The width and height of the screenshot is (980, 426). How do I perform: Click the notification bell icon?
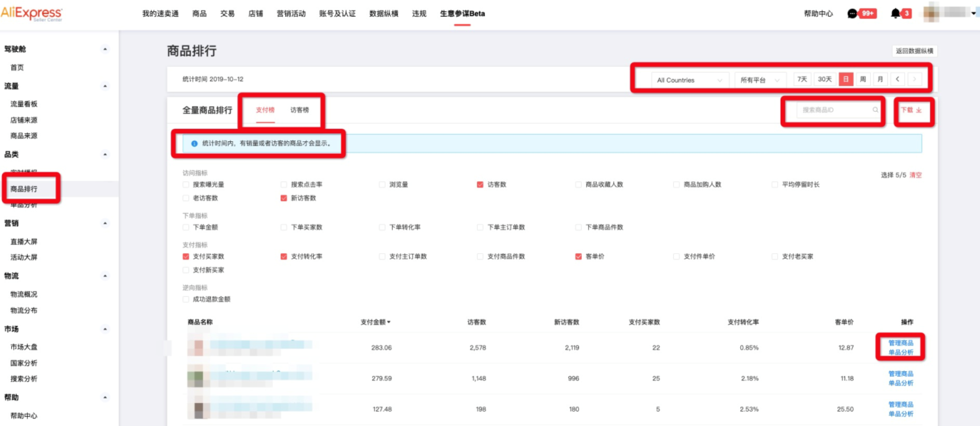point(895,14)
